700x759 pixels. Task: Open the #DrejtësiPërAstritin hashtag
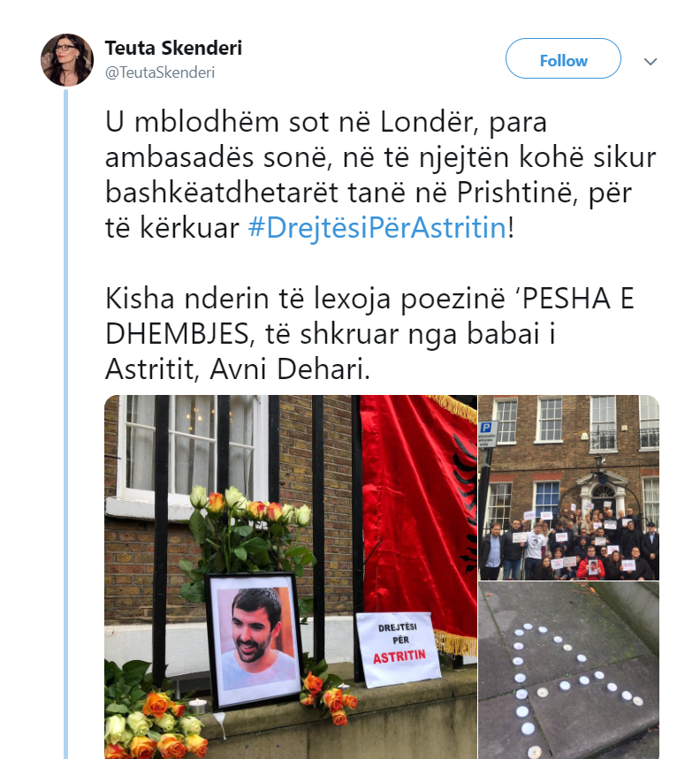click(x=377, y=227)
